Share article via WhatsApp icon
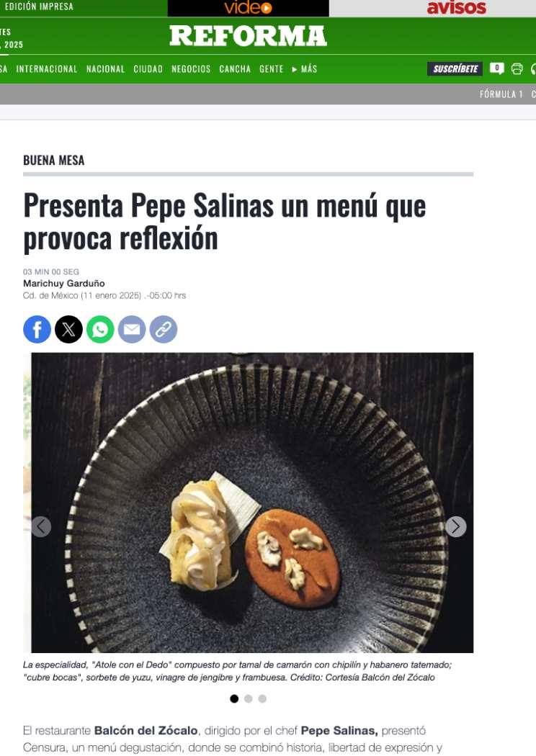Image resolution: width=536 pixels, height=756 pixels. [100, 329]
